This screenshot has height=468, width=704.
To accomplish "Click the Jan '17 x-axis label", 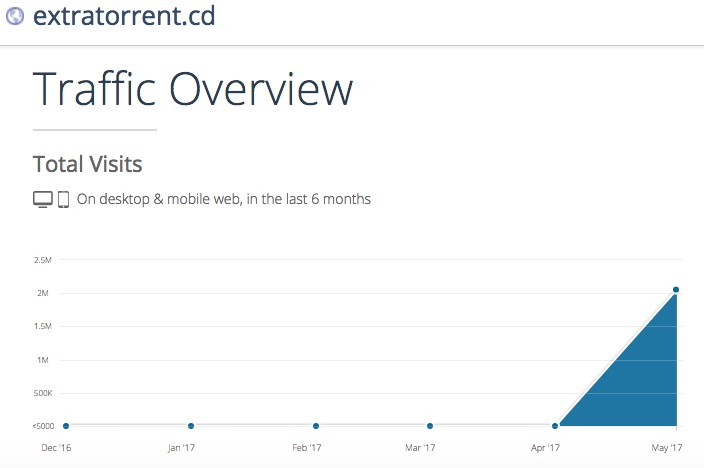I will pyautogui.click(x=181, y=448).
